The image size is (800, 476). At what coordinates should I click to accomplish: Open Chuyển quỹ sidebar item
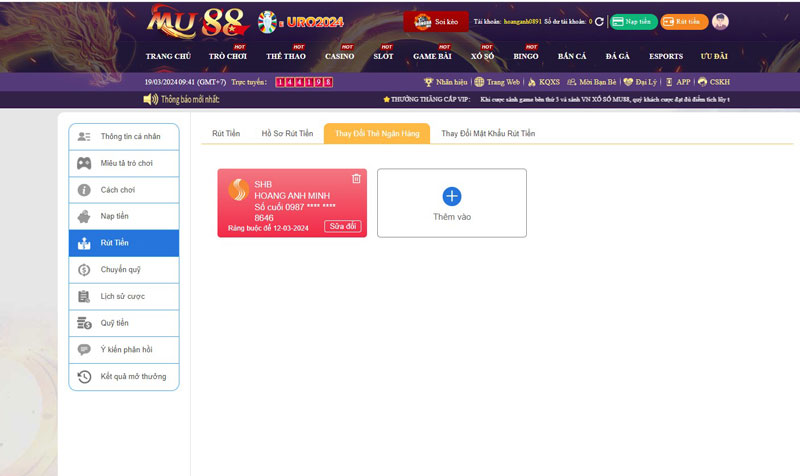(x=124, y=269)
